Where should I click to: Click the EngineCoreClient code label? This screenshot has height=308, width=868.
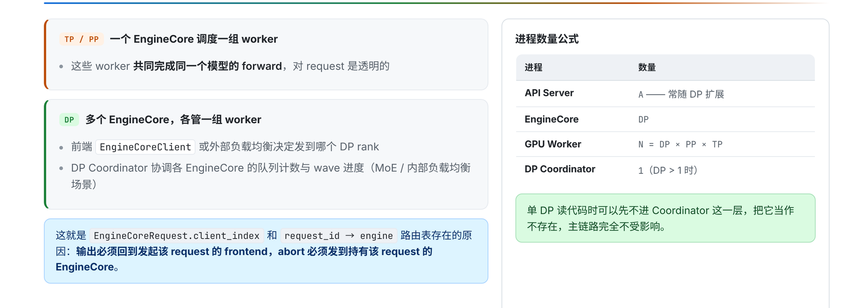click(x=145, y=147)
